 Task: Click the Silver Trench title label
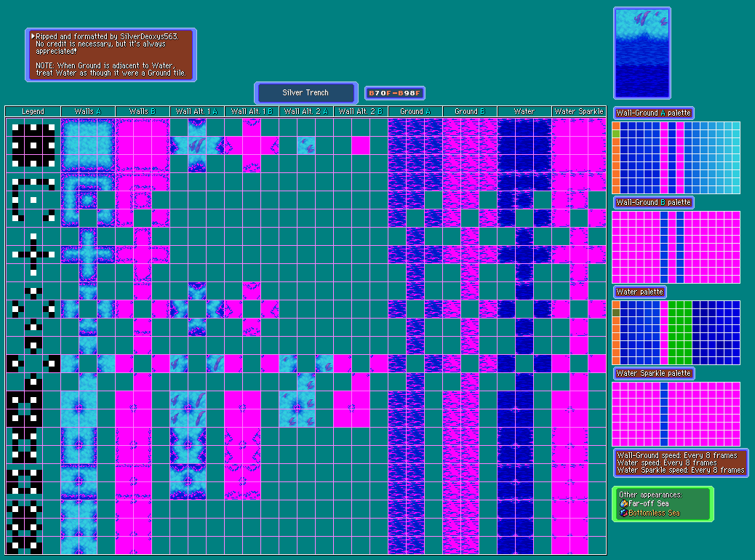pyautogui.click(x=305, y=92)
